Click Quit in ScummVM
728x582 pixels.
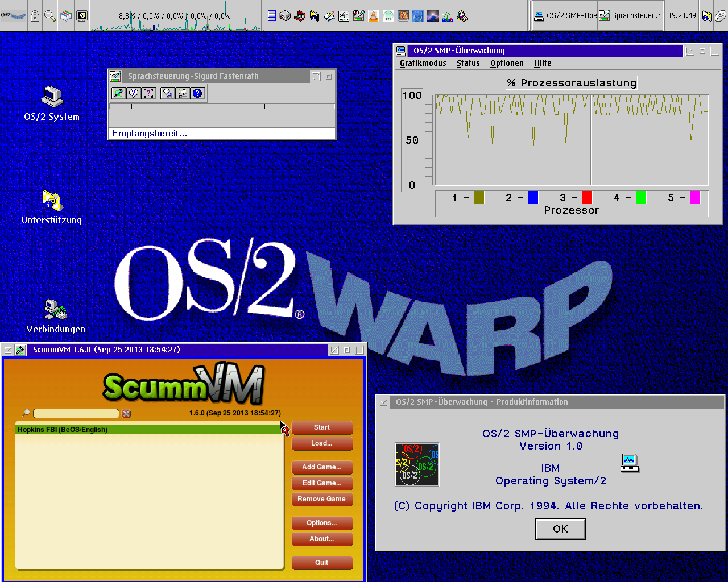322,563
